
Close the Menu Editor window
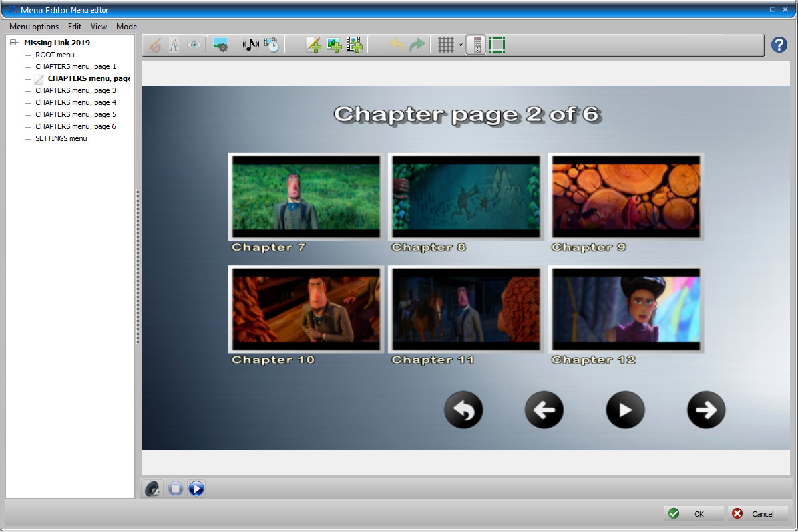tap(785, 10)
